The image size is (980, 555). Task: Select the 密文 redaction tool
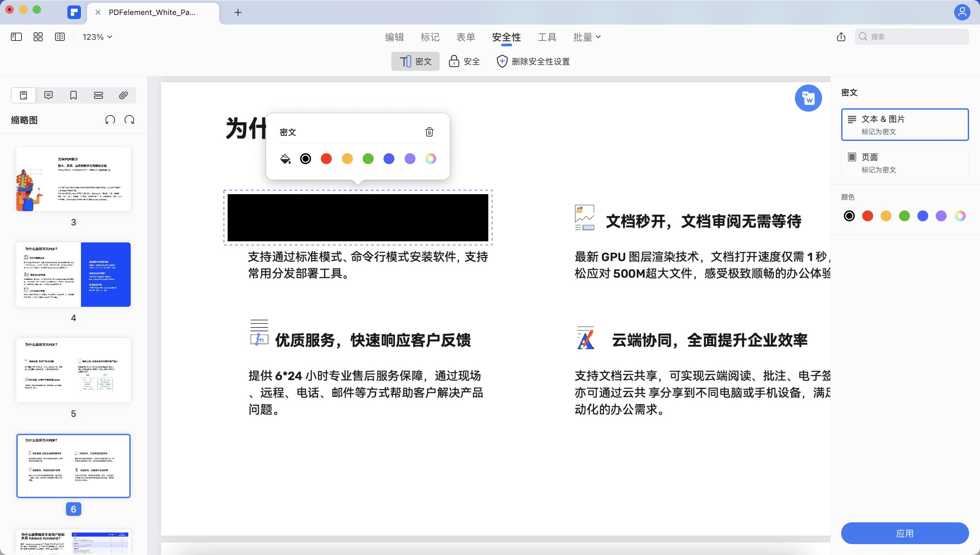coord(415,61)
